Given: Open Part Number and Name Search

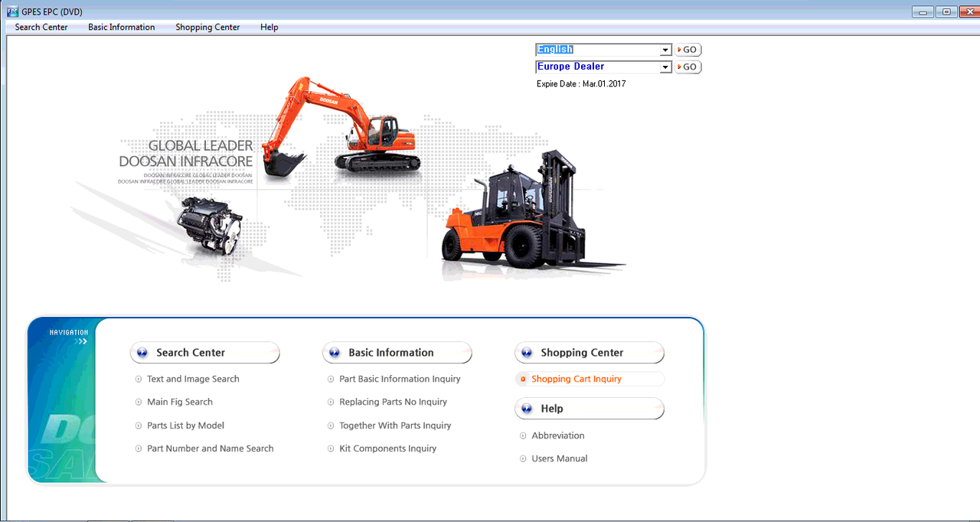Looking at the screenshot, I should coord(210,449).
